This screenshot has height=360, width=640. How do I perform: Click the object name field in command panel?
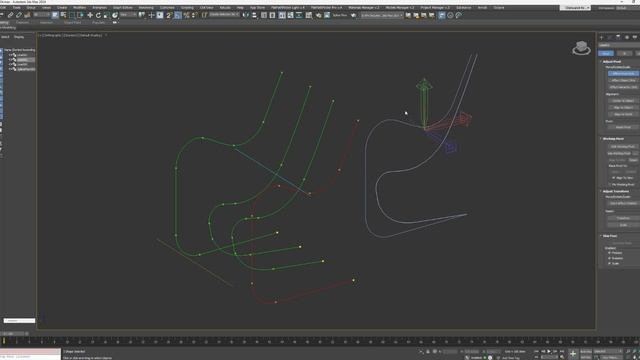[619, 45]
